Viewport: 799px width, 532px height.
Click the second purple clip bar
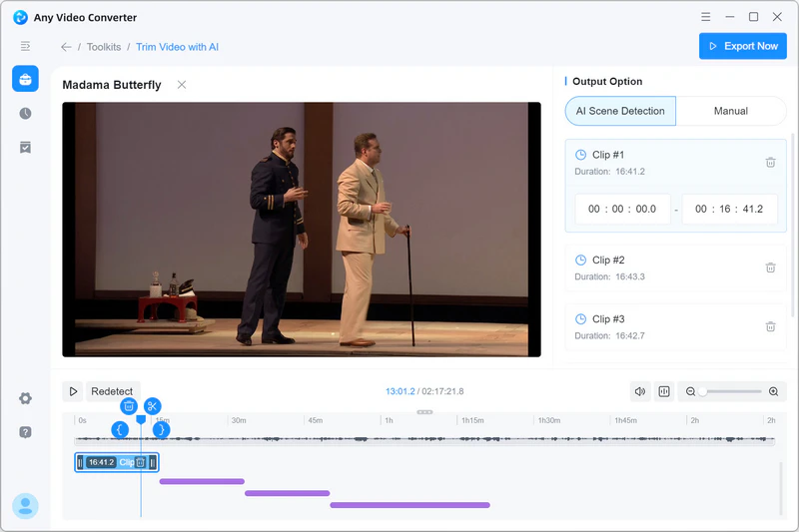pyautogui.click(x=287, y=493)
